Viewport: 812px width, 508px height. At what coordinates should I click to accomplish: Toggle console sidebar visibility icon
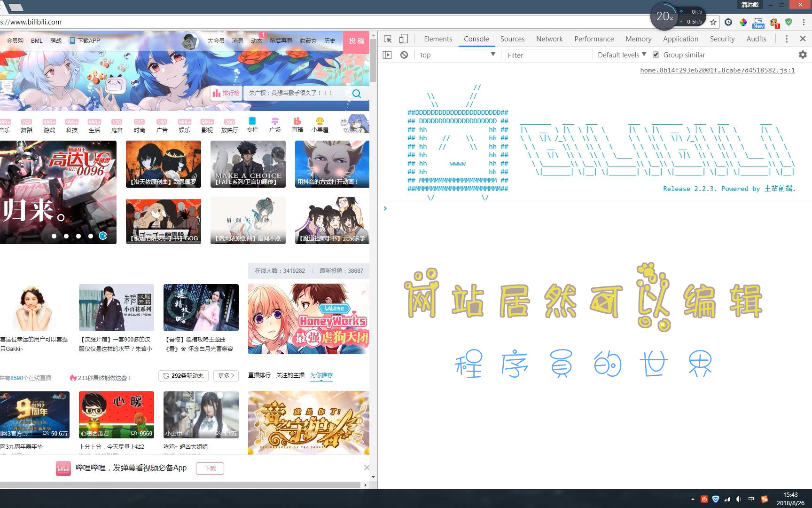[x=387, y=55]
